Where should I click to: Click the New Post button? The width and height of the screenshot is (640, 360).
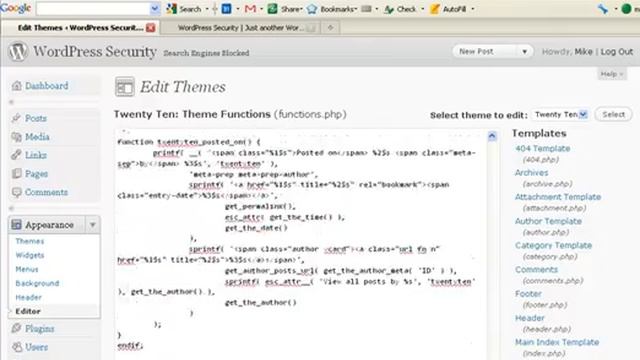coord(476,52)
